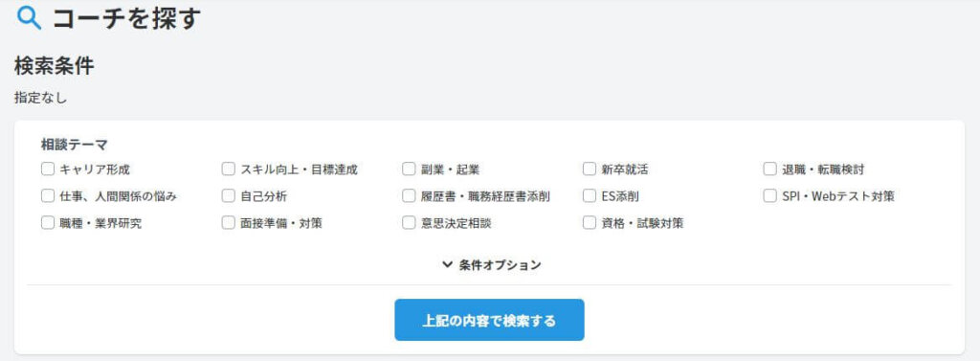Click the chevron icon beside 条件オプション
Screen dimensions: 980x361
[447, 264]
